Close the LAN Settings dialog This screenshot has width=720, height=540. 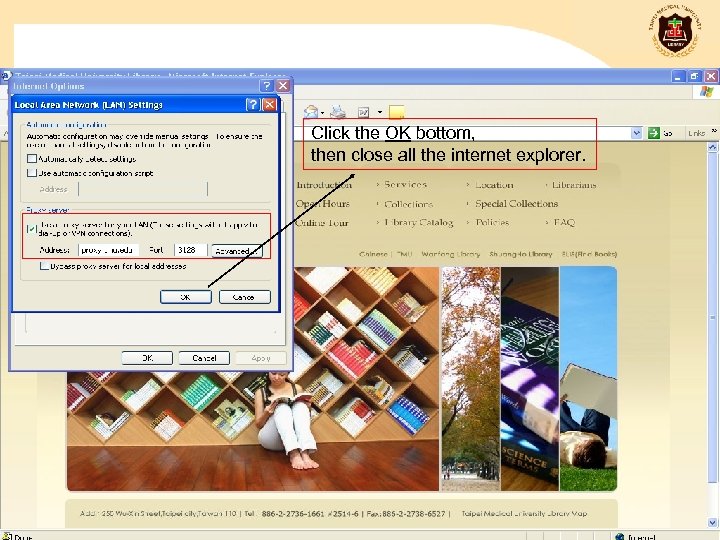(x=270, y=105)
